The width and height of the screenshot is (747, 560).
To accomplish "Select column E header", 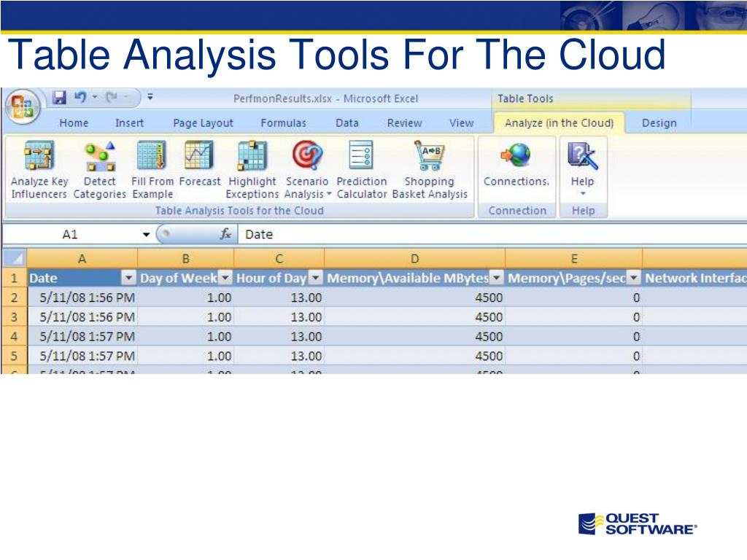I will 574,259.
